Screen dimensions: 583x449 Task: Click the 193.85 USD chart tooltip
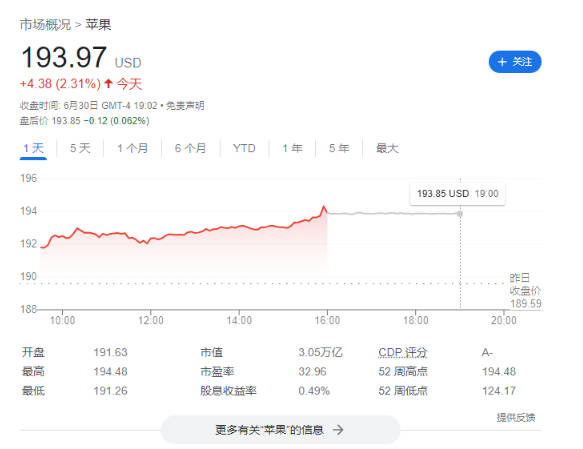click(457, 194)
